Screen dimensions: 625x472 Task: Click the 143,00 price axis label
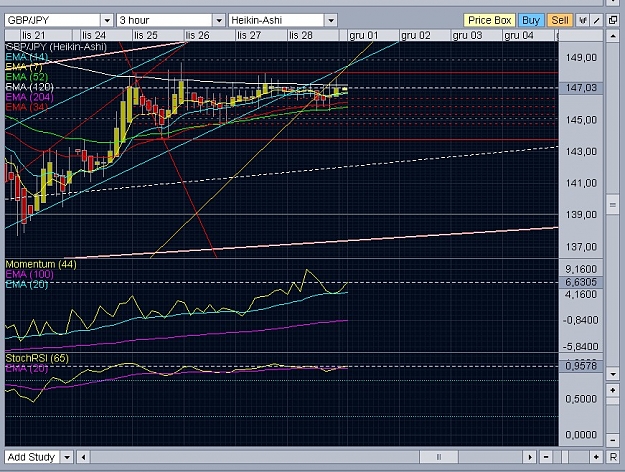[x=581, y=151]
